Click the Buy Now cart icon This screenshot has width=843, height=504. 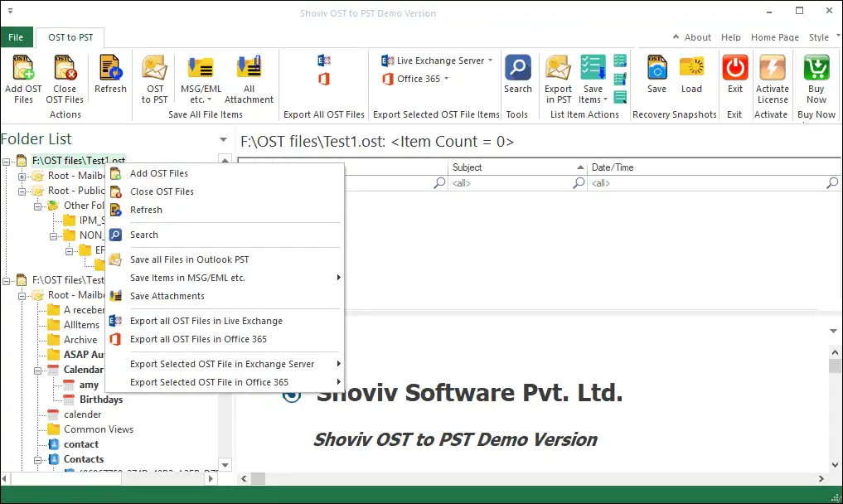[816, 68]
